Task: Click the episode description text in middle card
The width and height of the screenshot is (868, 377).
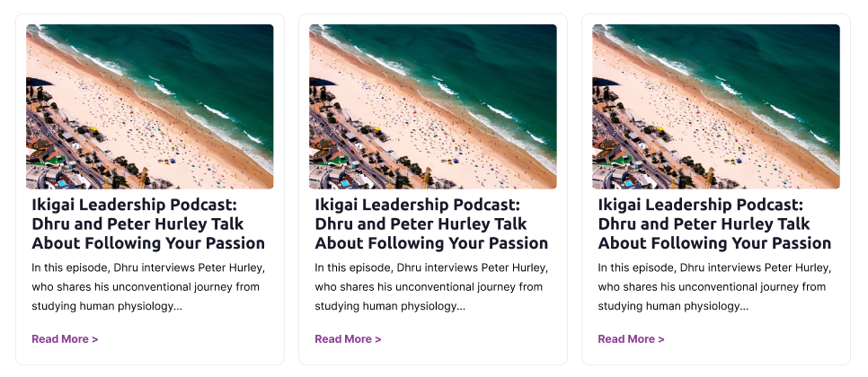Action: tap(432, 287)
